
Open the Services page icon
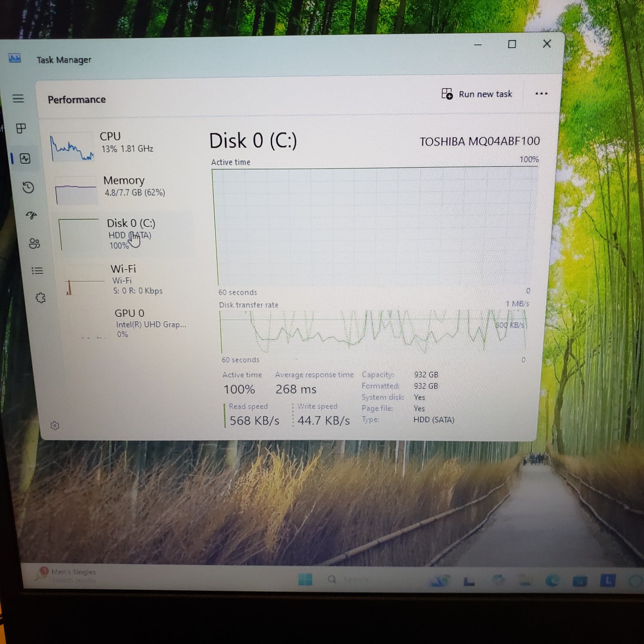40,298
